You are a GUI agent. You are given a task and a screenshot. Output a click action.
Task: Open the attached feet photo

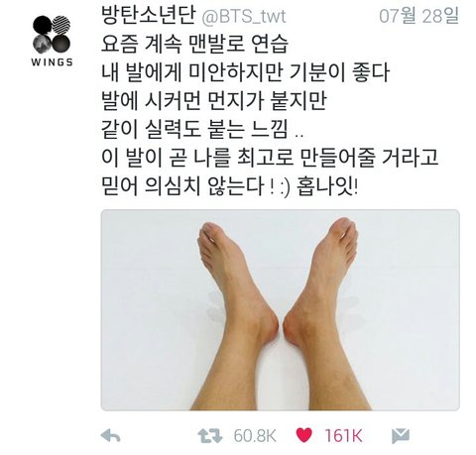(280, 310)
